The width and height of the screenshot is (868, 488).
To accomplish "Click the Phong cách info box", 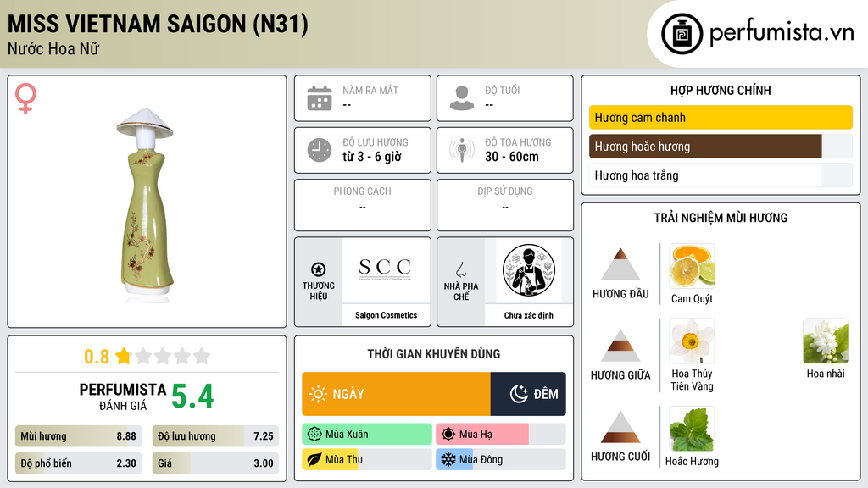I will coord(363,205).
